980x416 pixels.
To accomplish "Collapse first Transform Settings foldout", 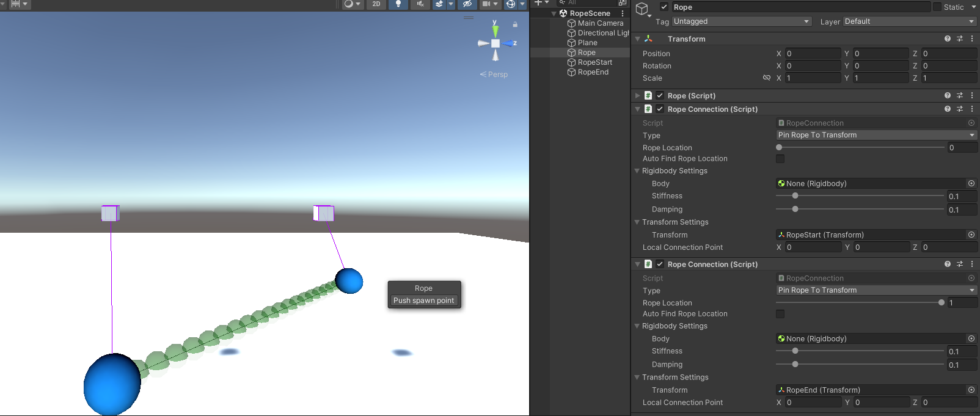I will click(637, 222).
